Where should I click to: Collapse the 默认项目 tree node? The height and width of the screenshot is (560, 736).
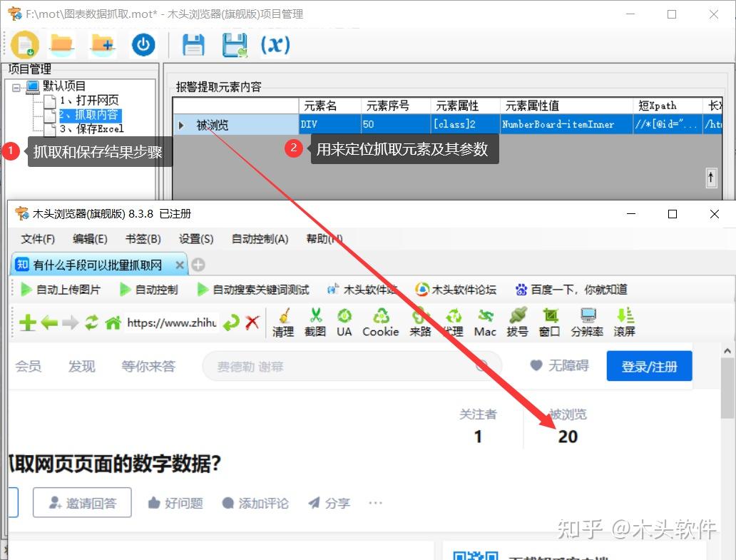16,87
